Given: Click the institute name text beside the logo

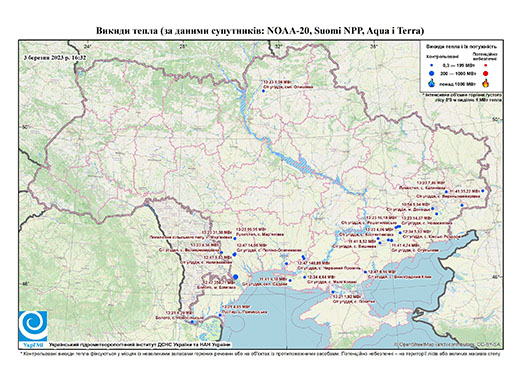Looking at the screenshot, I should click(140, 344).
